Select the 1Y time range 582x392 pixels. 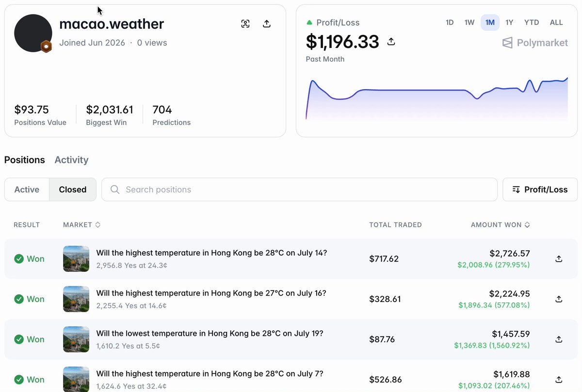[x=509, y=22]
